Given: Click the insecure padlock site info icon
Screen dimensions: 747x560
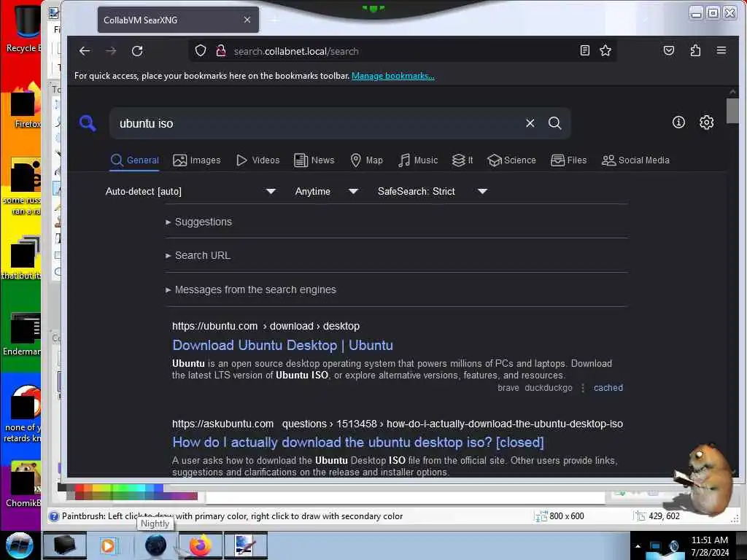Looking at the screenshot, I should coord(220,50).
